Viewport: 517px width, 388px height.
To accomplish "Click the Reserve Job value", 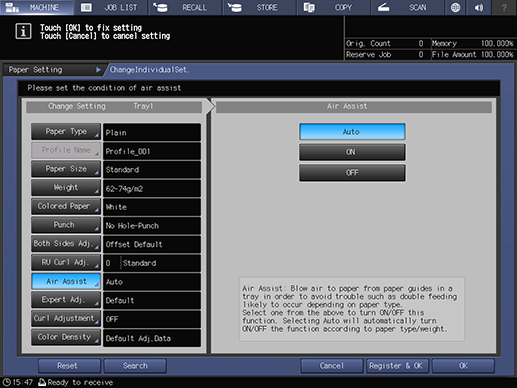I will 421,54.
